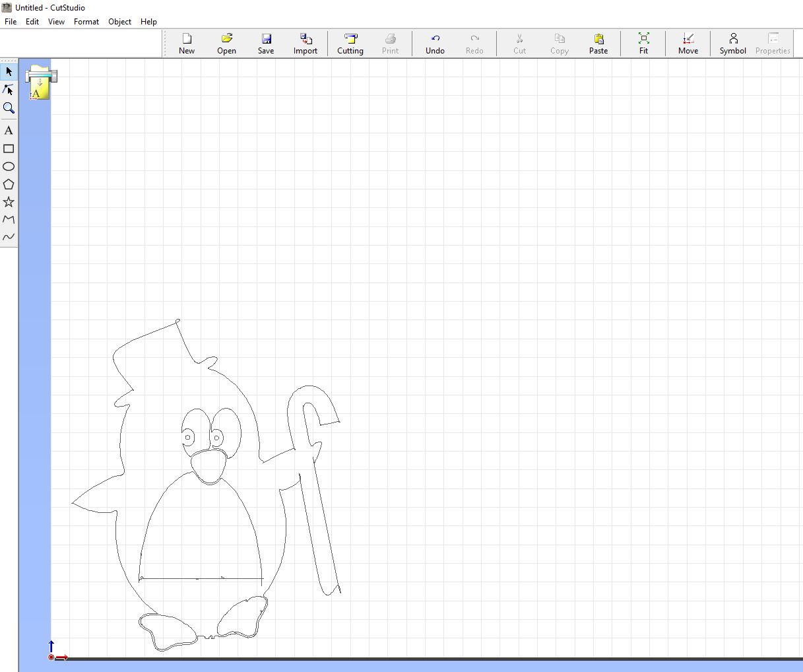
Task: Click the Cut toolbar button
Action: tap(519, 44)
